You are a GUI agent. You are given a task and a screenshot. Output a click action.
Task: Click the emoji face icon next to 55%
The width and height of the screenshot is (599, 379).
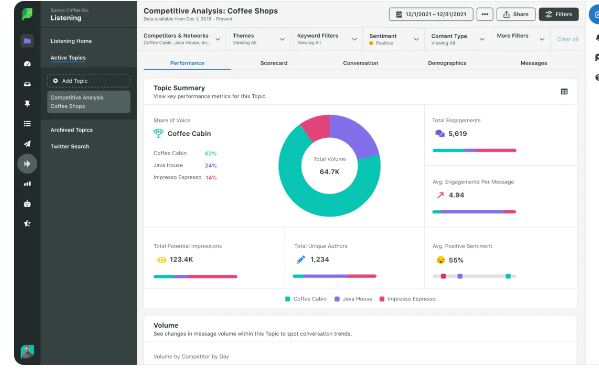pos(440,260)
